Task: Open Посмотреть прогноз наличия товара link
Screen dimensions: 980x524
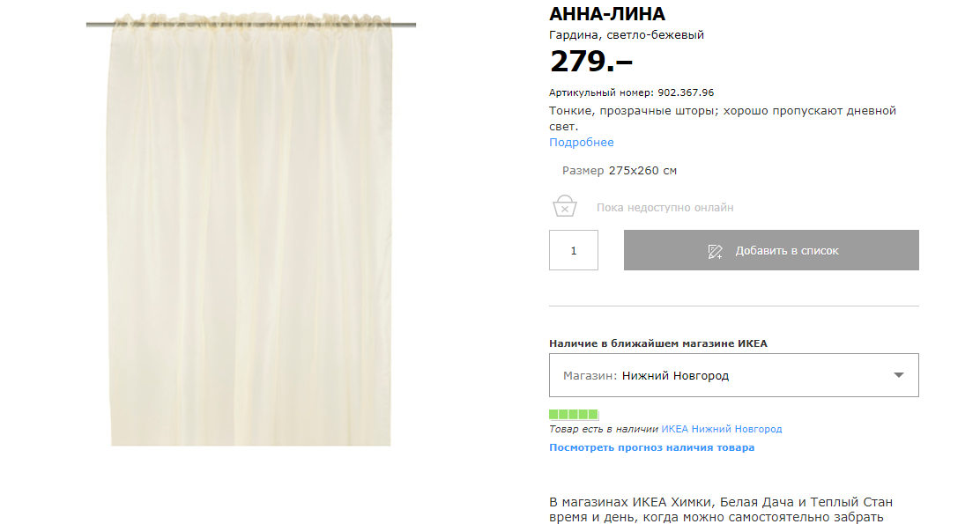Action: click(x=652, y=447)
